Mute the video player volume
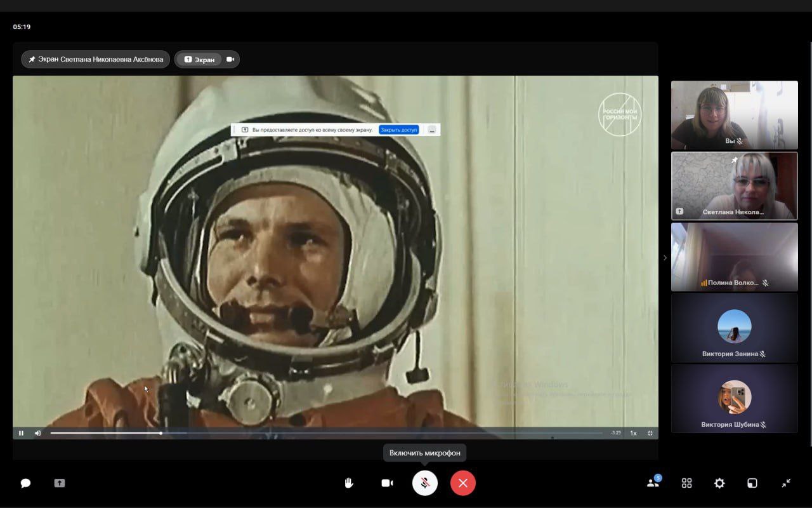The width and height of the screenshot is (812, 508). [37, 433]
